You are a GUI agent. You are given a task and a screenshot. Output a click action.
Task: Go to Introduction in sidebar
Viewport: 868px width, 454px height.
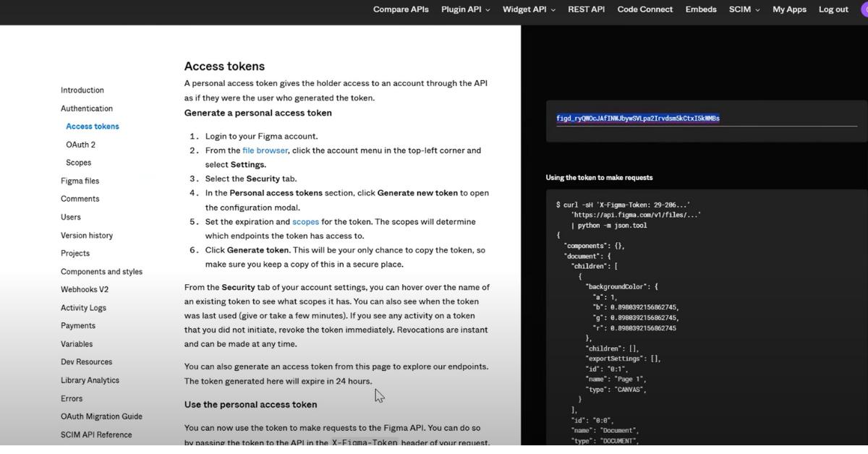82,90
